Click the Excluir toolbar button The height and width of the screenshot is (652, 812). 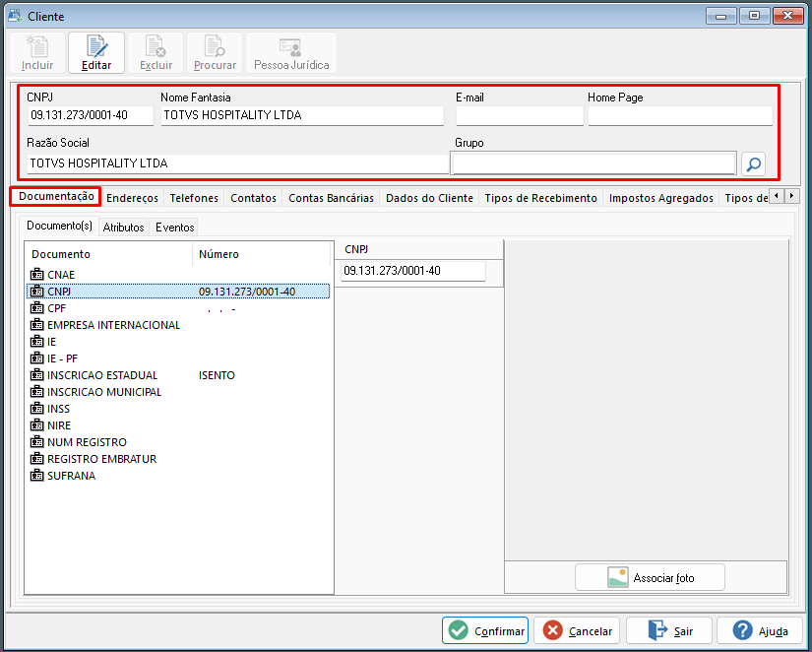[156, 53]
